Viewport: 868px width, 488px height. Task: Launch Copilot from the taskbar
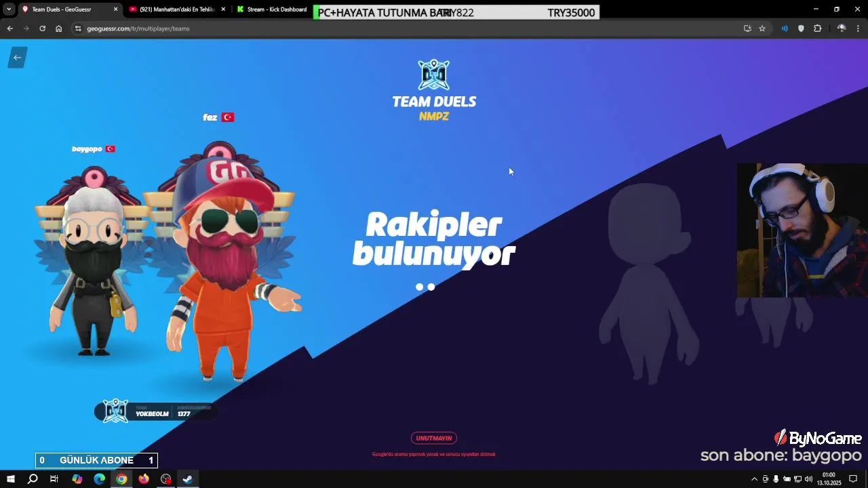click(x=77, y=479)
